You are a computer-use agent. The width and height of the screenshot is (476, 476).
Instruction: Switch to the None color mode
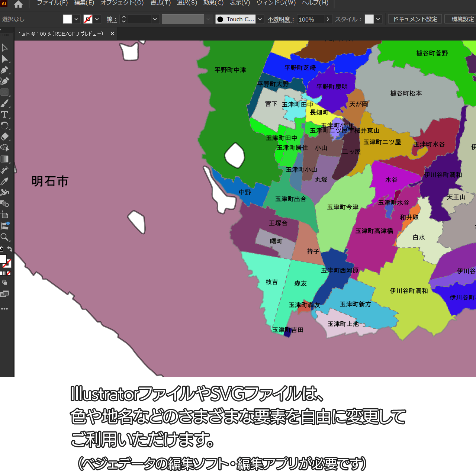point(9,273)
